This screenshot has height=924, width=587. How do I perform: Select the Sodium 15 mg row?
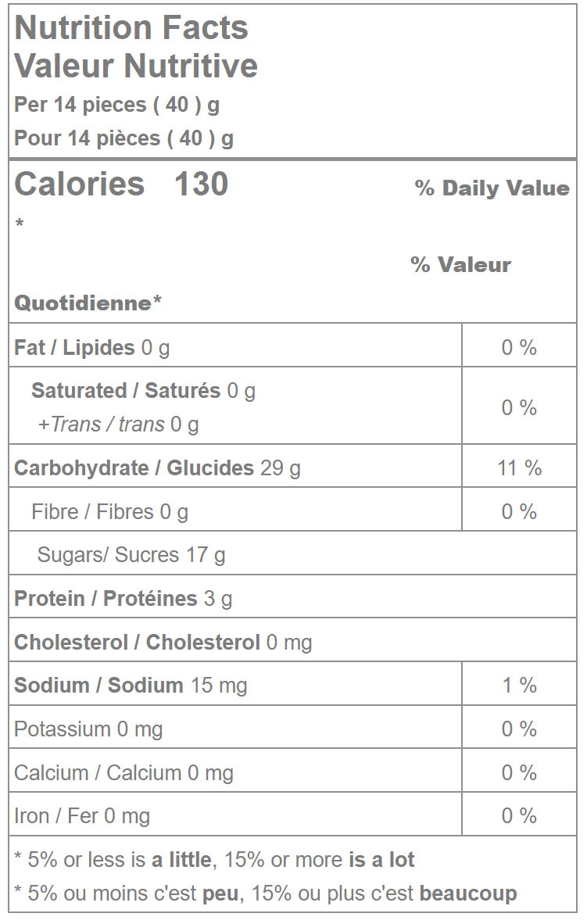click(131, 686)
